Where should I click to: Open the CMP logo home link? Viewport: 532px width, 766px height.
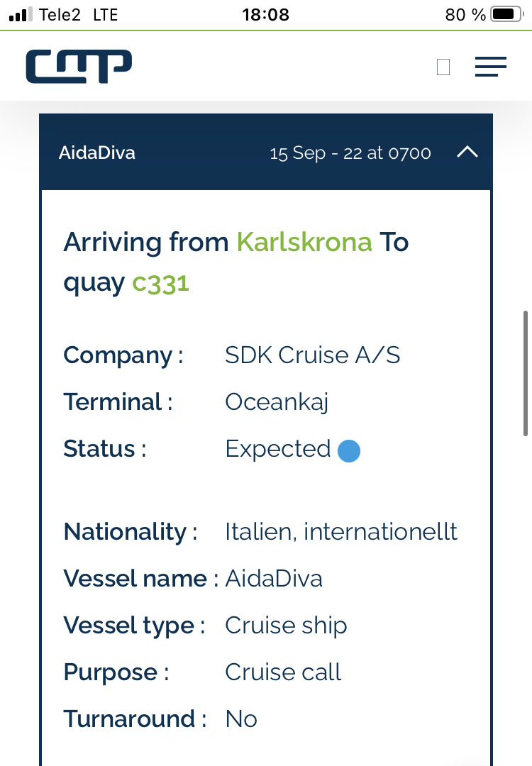tap(79, 66)
